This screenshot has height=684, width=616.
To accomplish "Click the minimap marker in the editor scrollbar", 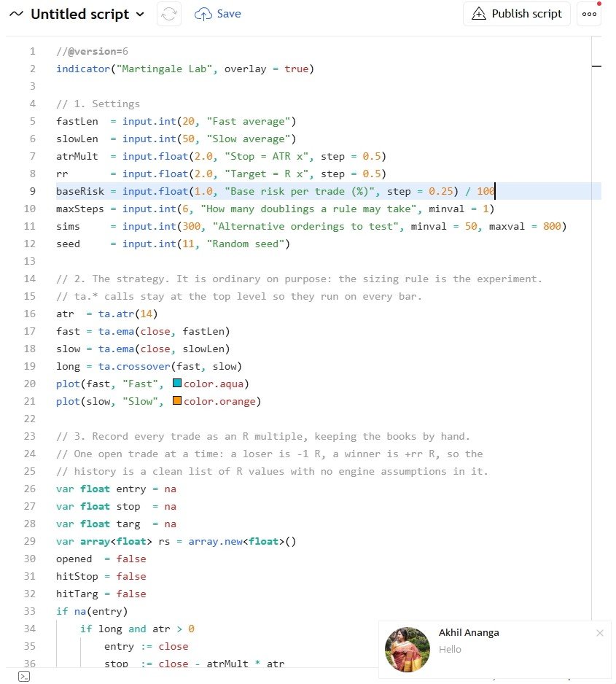I will 596,66.
